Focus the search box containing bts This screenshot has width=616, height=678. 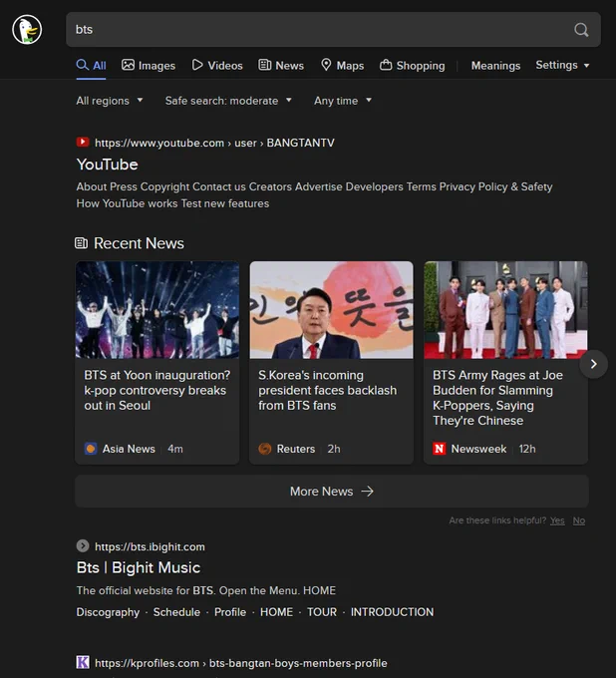[x=333, y=29]
